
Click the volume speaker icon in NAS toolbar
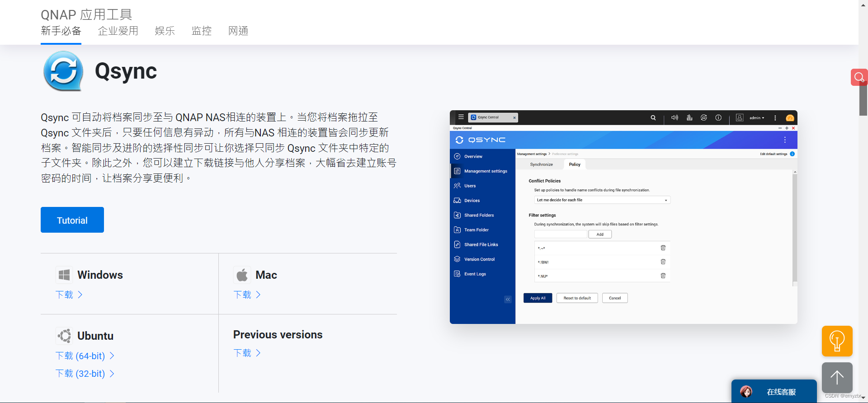click(x=675, y=117)
